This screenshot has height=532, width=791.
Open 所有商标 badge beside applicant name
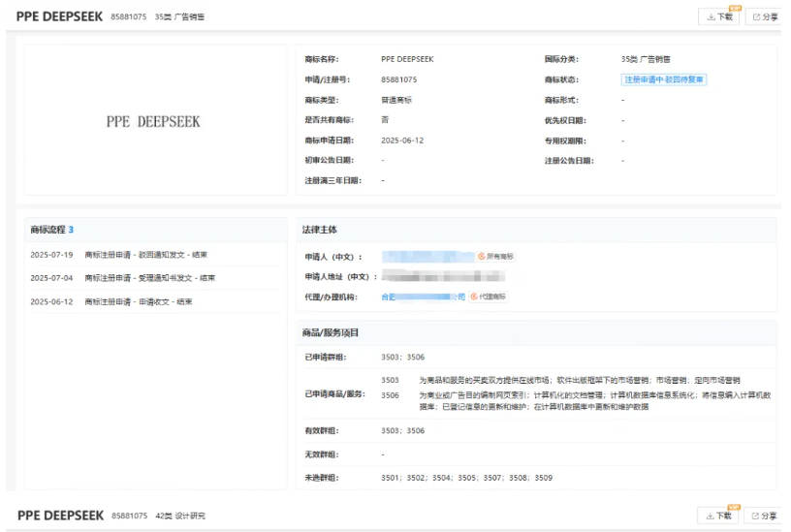point(496,257)
